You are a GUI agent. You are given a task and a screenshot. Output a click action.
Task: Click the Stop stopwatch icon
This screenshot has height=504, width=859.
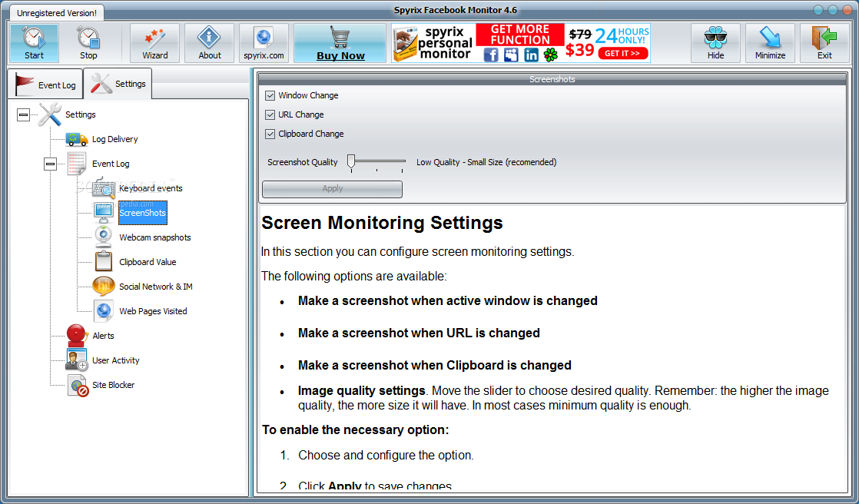[x=88, y=37]
